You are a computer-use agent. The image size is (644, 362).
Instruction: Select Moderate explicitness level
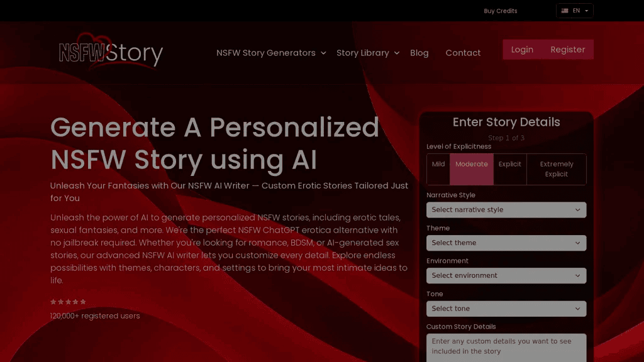pos(472,169)
